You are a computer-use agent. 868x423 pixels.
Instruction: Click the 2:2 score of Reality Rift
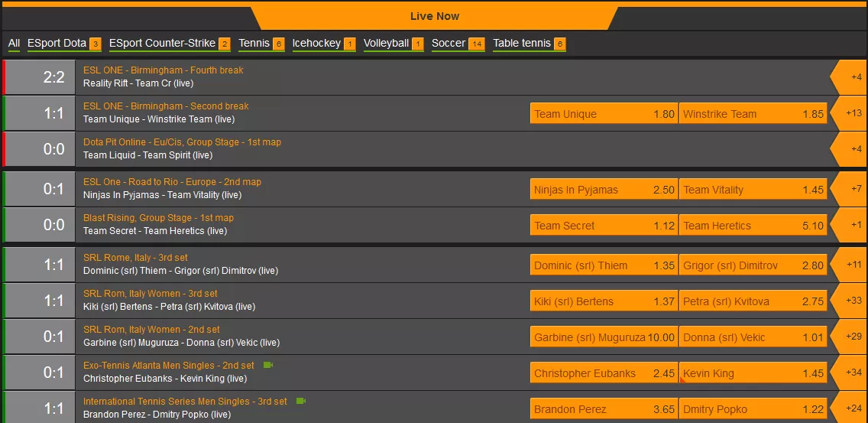(x=53, y=77)
